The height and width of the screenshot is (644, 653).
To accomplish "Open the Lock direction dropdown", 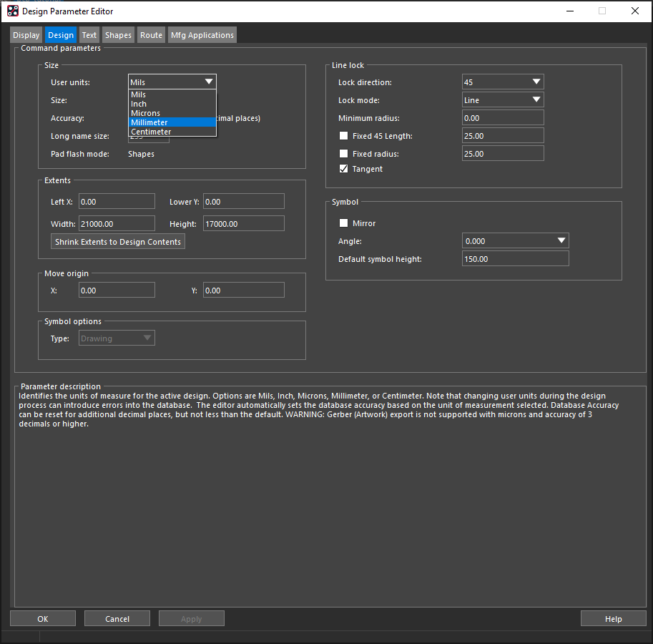I will point(503,82).
